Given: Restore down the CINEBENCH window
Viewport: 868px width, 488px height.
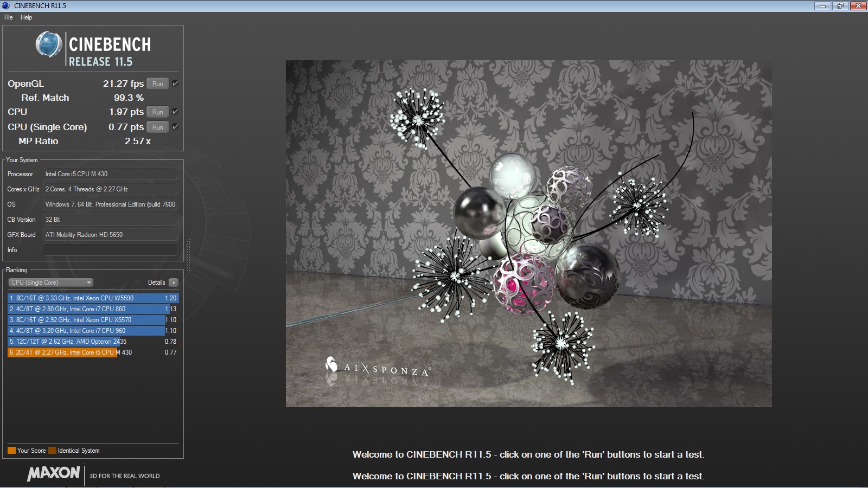Looking at the screenshot, I should [x=840, y=6].
